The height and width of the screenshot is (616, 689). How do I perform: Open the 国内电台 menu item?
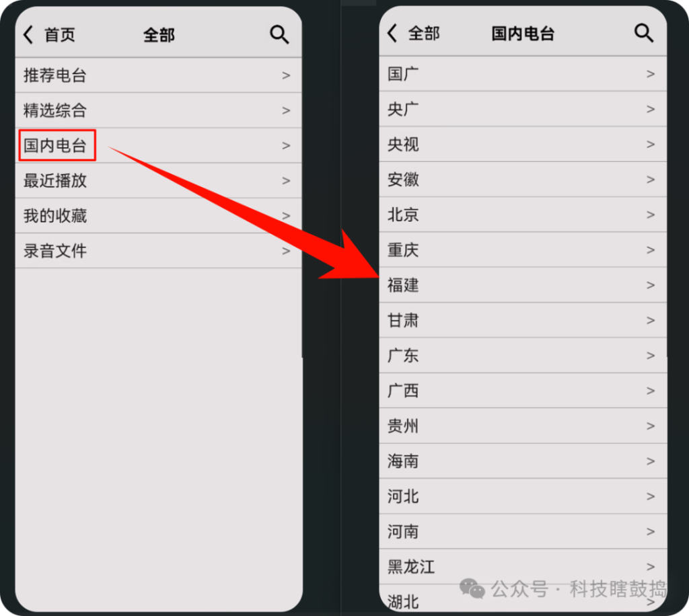(x=158, y=145)
